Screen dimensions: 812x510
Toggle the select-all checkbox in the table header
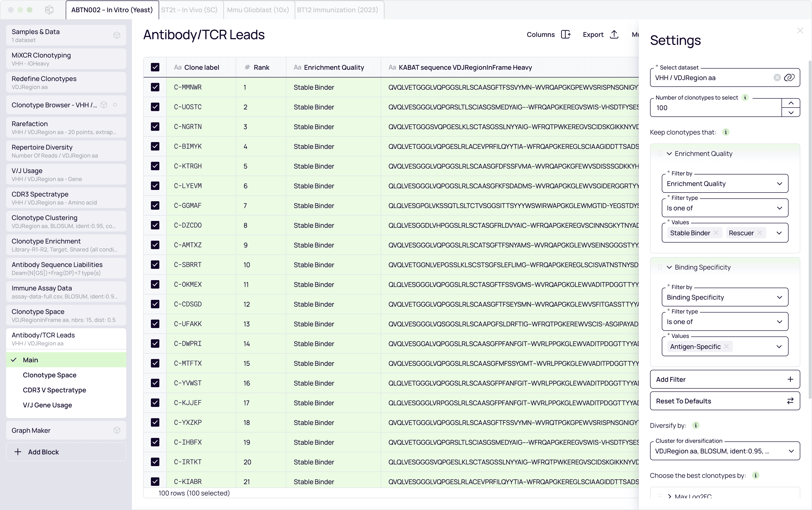click(x=155, y=67)
